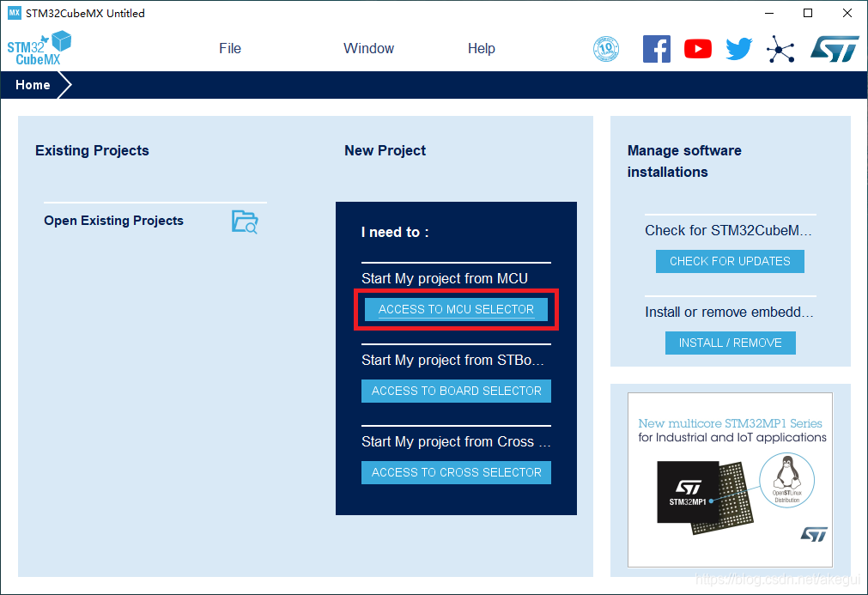Screen dimensions: 868x595
Task: Click ACCESS TO CROSS SELECTOR button
Action: tap(456, 472)
